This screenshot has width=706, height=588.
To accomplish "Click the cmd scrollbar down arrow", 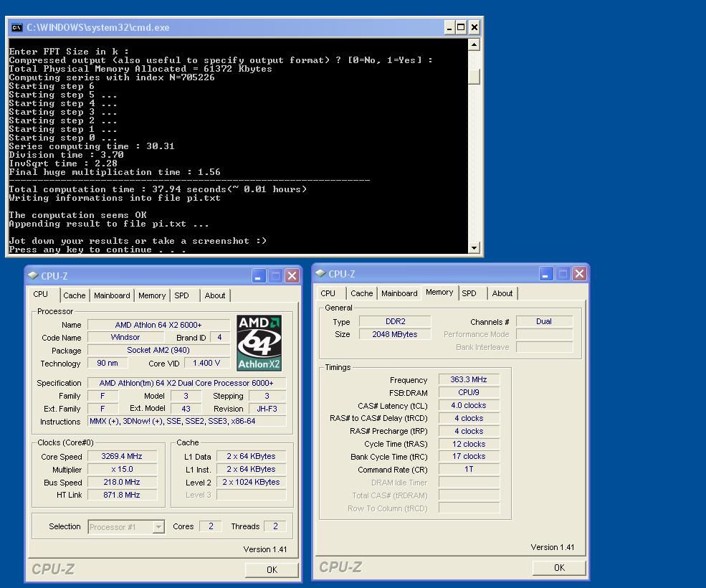I will click(x=474, y=247).
